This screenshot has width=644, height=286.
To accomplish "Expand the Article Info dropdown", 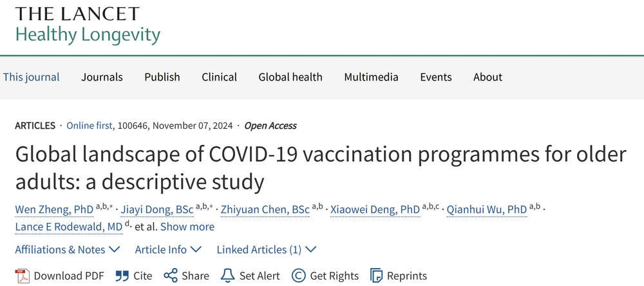I will (x=168, y=249).
